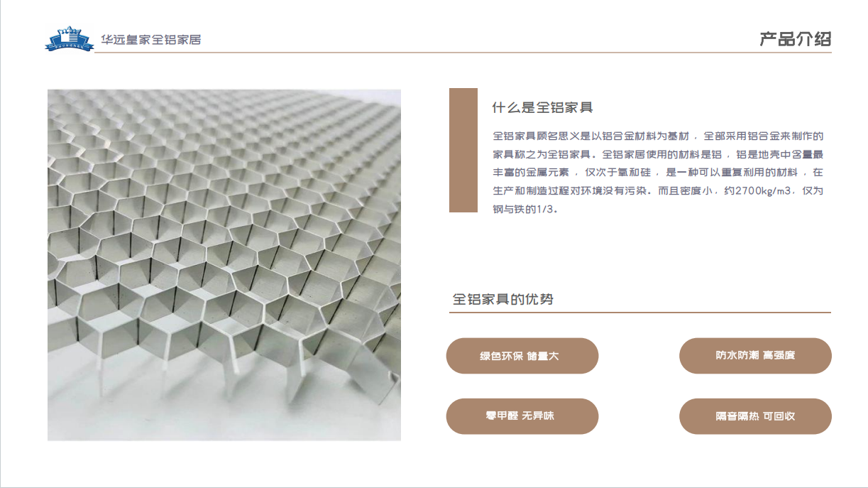
Task: Select the 零甲醛 无异味 pill button
Action: pyautogui.click(x=522, y=416)
